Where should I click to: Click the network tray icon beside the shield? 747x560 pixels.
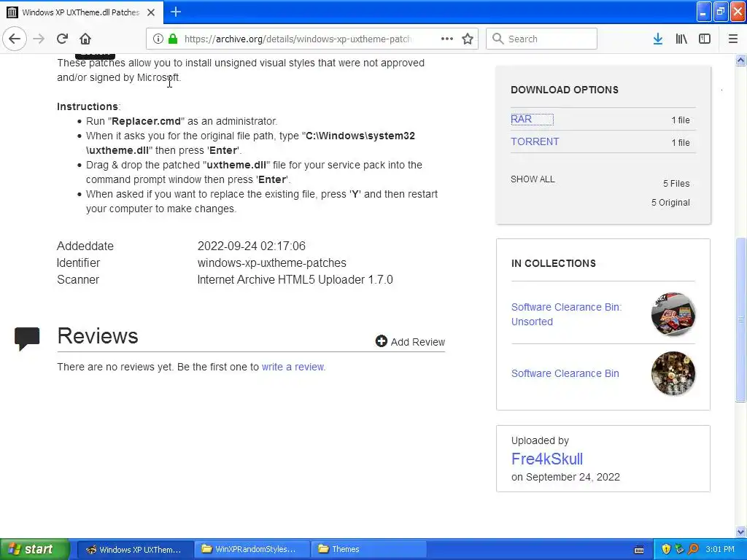tap(679, 549)
